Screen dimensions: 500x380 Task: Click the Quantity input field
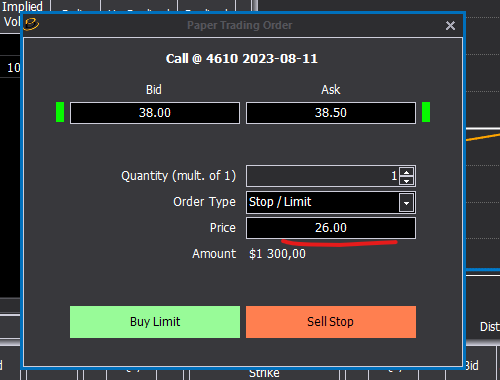click(323, 176)
